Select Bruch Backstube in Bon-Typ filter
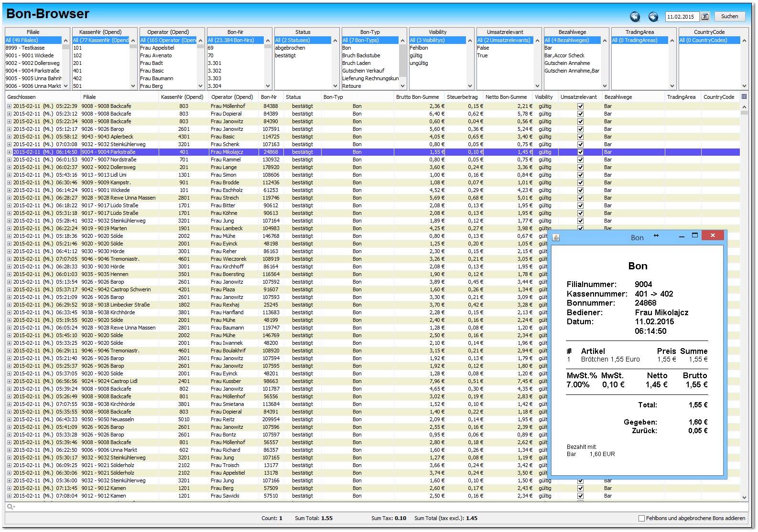Screen dimensions: 758x532 pyautogui.click(x=370, y=55)
